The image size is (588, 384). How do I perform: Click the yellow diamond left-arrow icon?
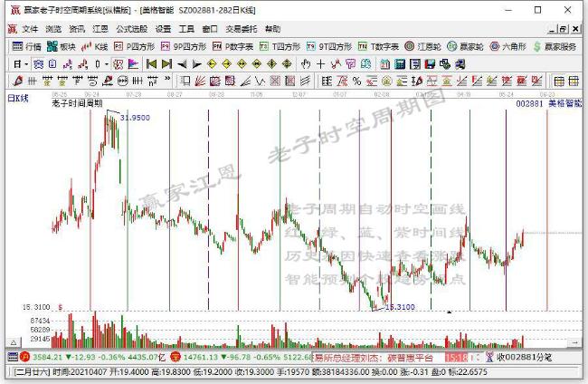pyautogui.click(x=212, y=64)
